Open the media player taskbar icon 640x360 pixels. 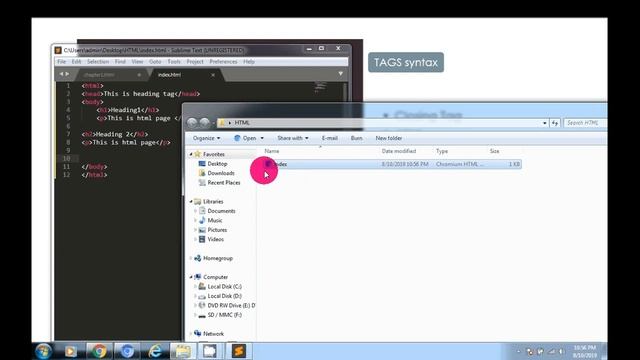[70, 351]
